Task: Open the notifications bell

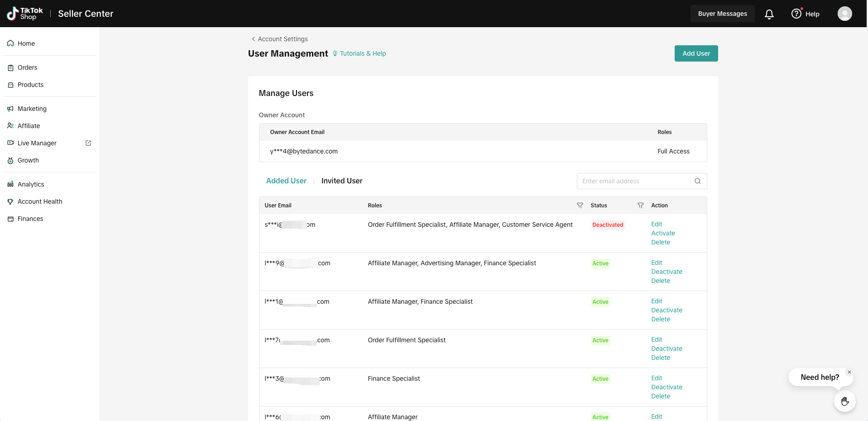Action: coord(769,14)
